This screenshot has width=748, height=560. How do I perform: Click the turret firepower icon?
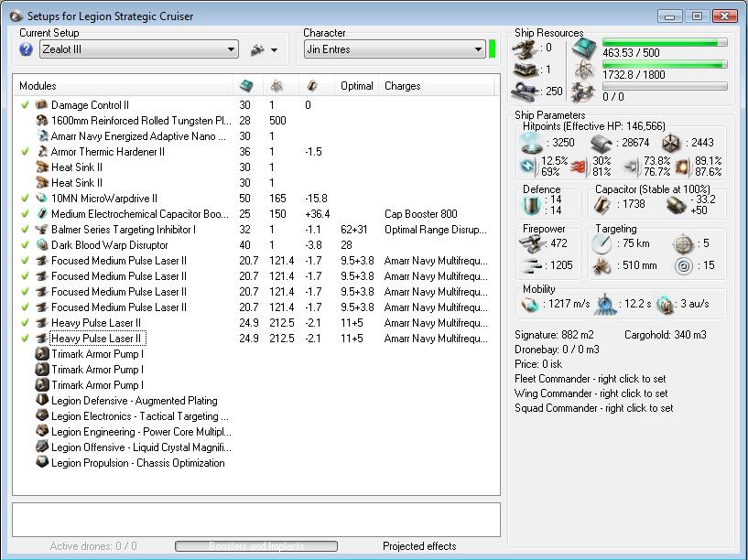pos(530,243)
